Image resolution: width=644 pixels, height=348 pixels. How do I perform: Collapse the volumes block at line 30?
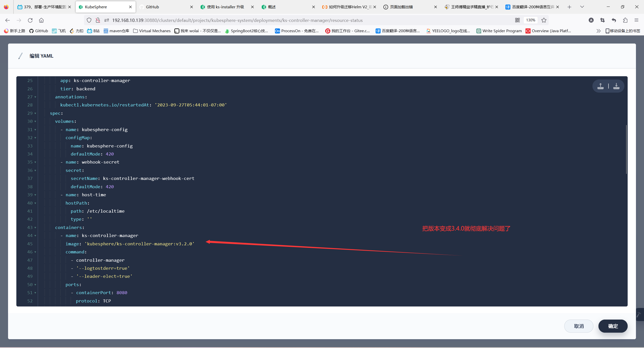(35, 122)
